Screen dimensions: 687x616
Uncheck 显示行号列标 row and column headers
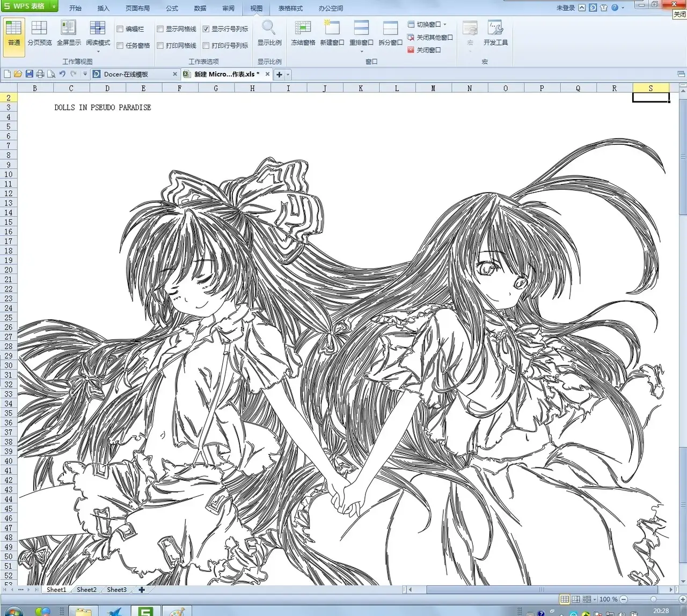(x=206, y=29)
